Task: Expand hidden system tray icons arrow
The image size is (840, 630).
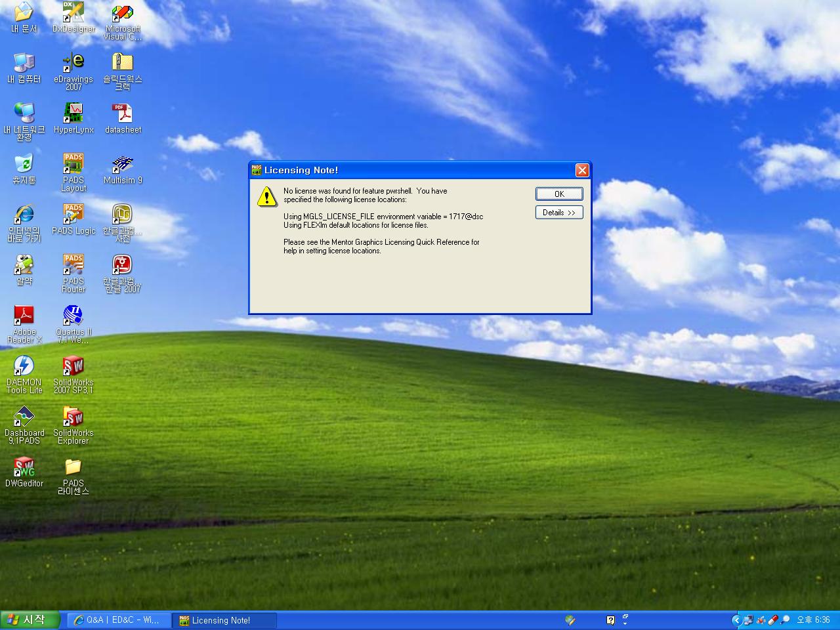Action: (x=736, y=620)
